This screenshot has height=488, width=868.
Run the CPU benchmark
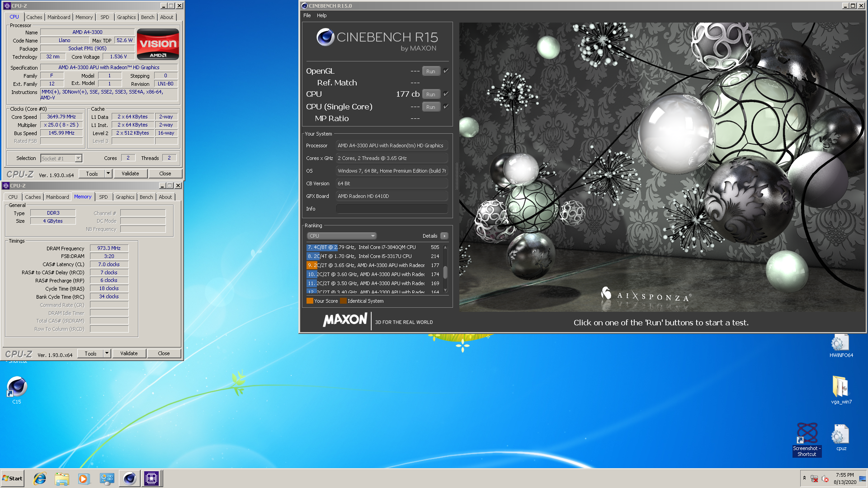click(431, 94)
